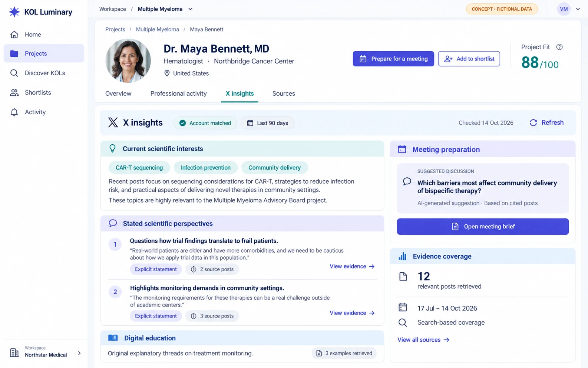View evidence for monitoring demands perspective

[352, 313]
